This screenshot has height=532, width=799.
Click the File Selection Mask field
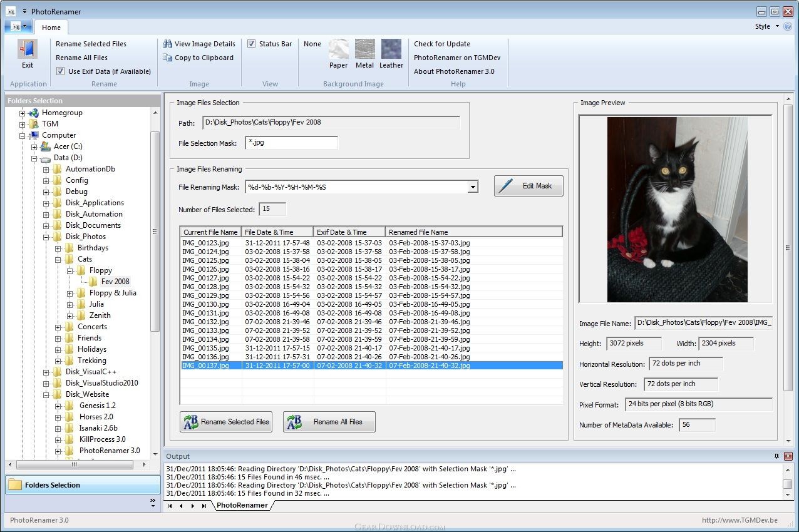point(291,143)
